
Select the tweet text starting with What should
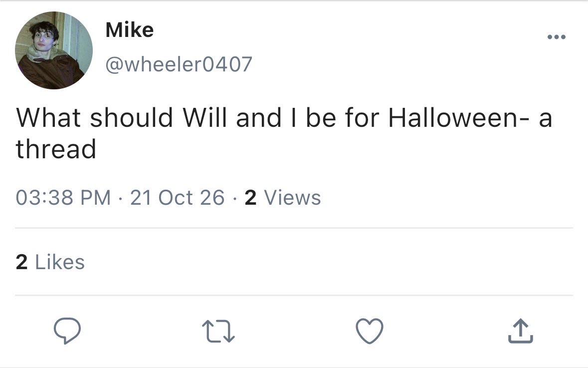[x=284, y=133]
